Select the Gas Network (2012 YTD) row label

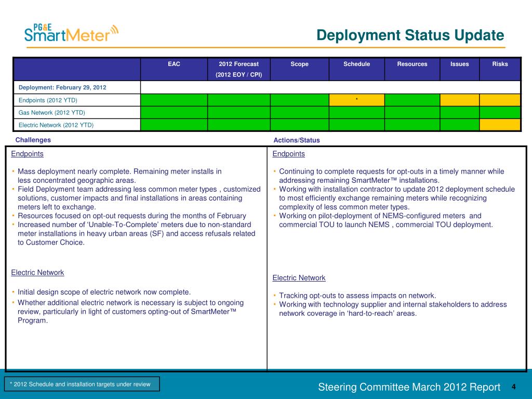click(x=51, y=113)
